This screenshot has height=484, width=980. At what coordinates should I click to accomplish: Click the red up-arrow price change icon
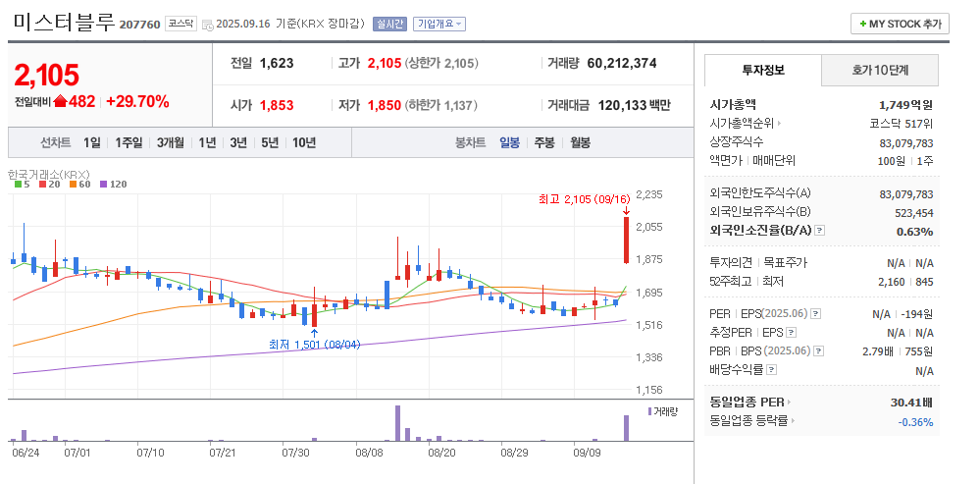[60, 101]
